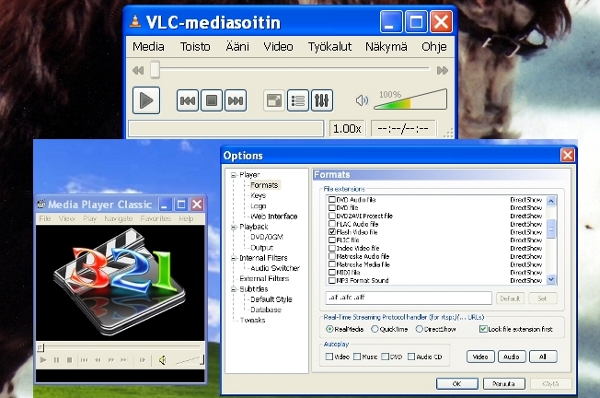Adjust the VLC volume slider
The width and height of the screenshot is (600, 398).
click(x=410, y=100)
